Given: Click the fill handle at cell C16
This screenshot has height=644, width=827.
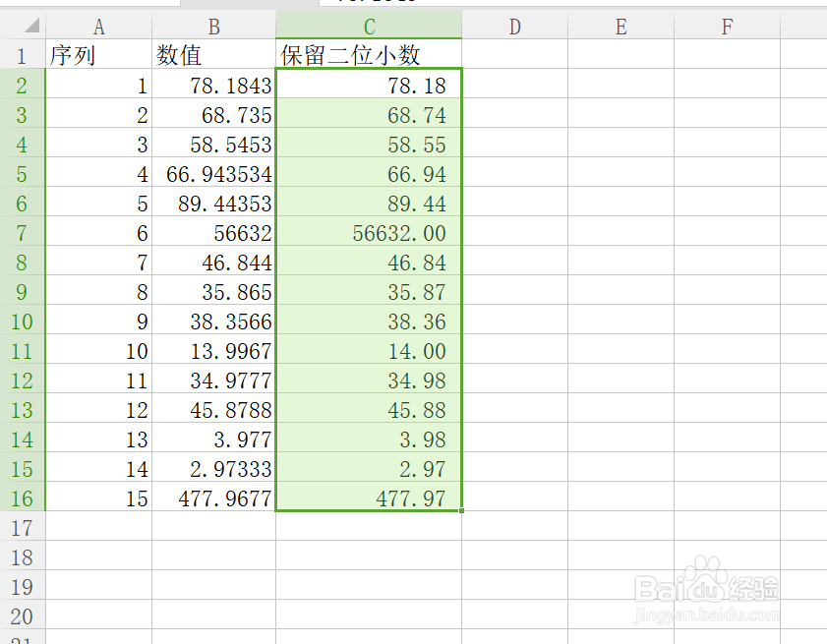Looking at the screenshot, I should click(x=461, y=510).
